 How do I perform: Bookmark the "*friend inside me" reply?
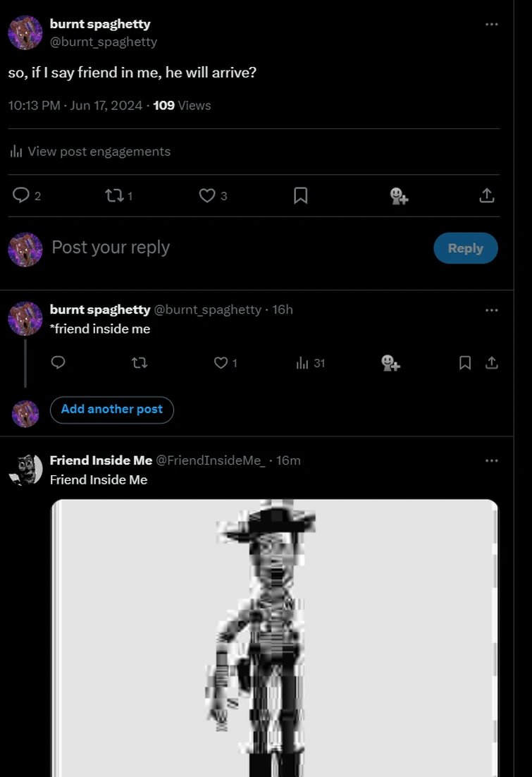(465, 362)
